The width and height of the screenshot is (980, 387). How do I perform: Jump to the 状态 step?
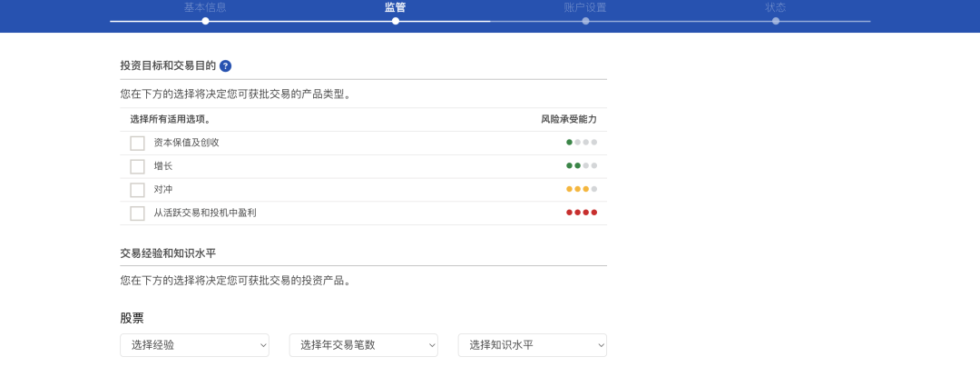click(x=775, y=7)
